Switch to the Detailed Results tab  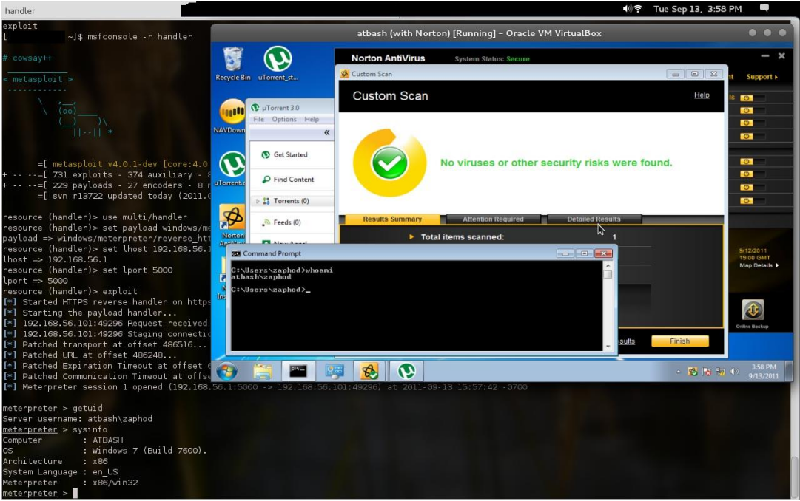594,219
